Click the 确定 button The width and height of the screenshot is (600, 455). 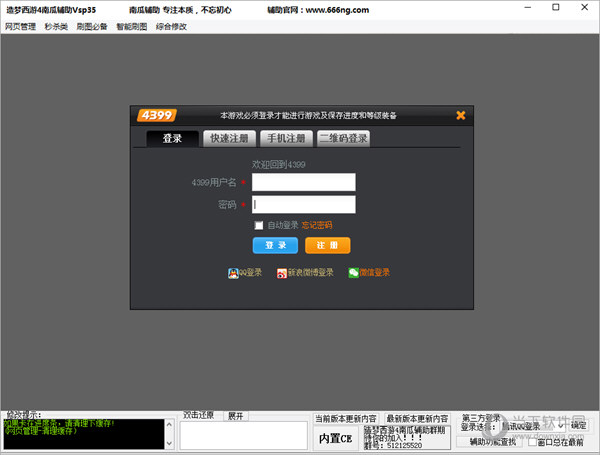pyautogui.click(x=579, y=425)
